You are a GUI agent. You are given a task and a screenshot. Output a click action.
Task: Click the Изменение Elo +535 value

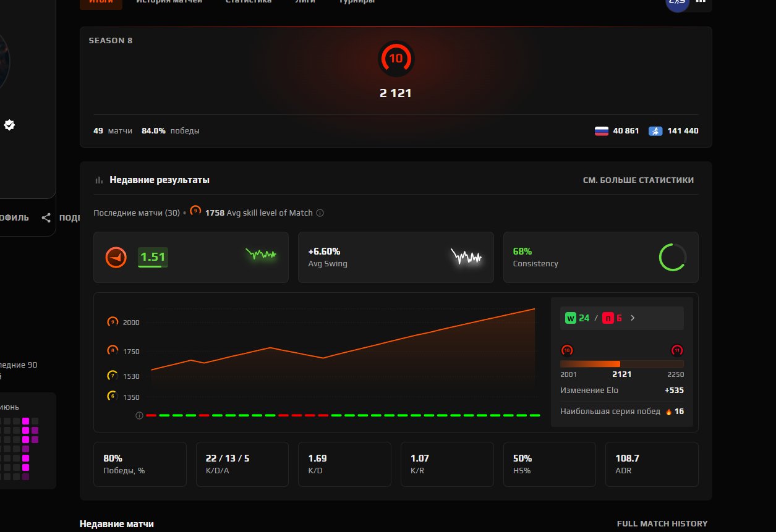pos(674,391)
